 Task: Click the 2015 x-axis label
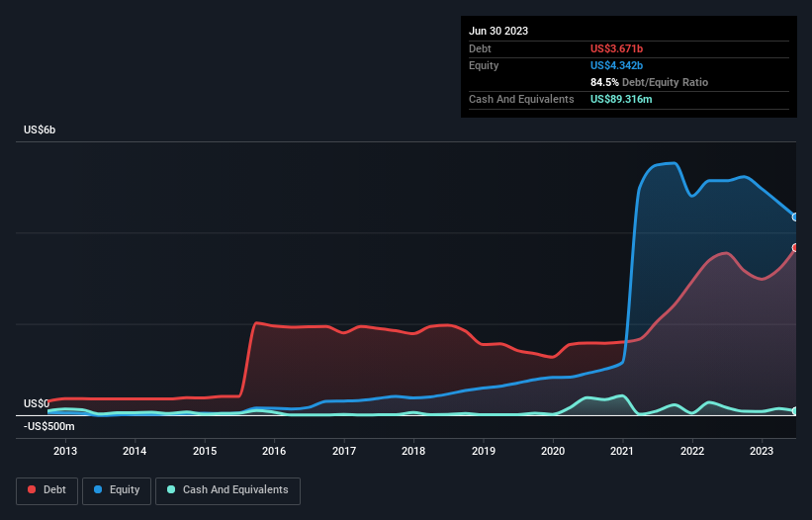(205, 451)
